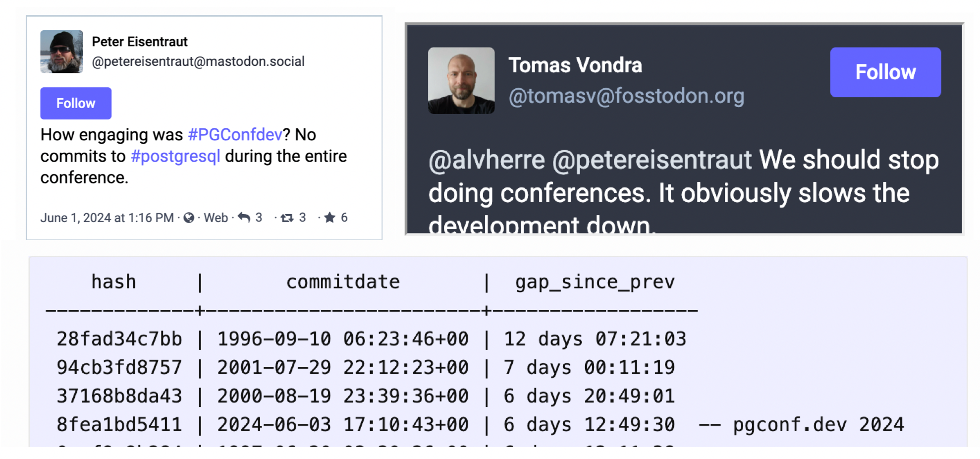Click the star favourite icon
The width and height of the screenshot is (980, 459).
(329, 217)
